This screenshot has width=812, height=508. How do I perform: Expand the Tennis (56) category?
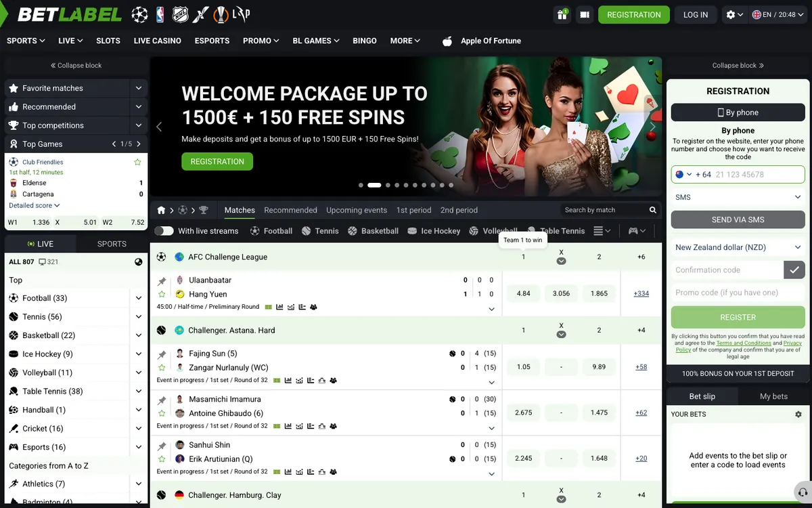click(138, 317)
